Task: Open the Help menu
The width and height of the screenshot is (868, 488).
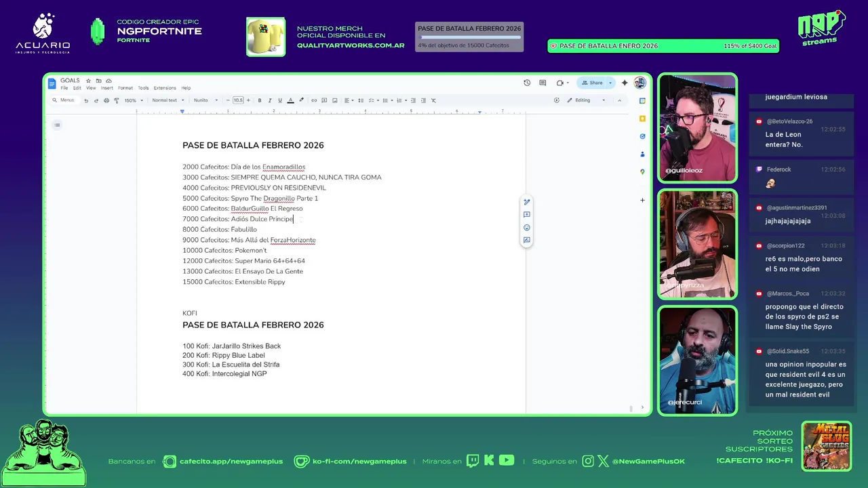Action: [x=186, y=88]
